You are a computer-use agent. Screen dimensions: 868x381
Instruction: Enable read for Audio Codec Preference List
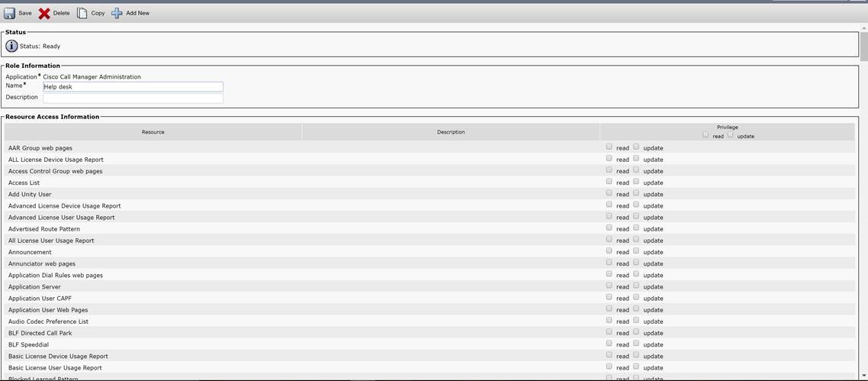coord(609,321)
